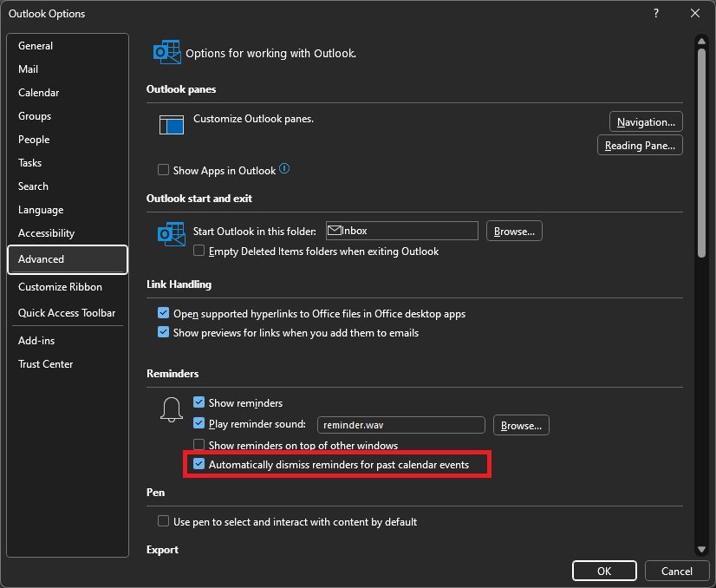This screenshot has width=716, height=588.
Task: Click the Outlook icon next to Start Outlook in this folder
Action: point(172,234)
